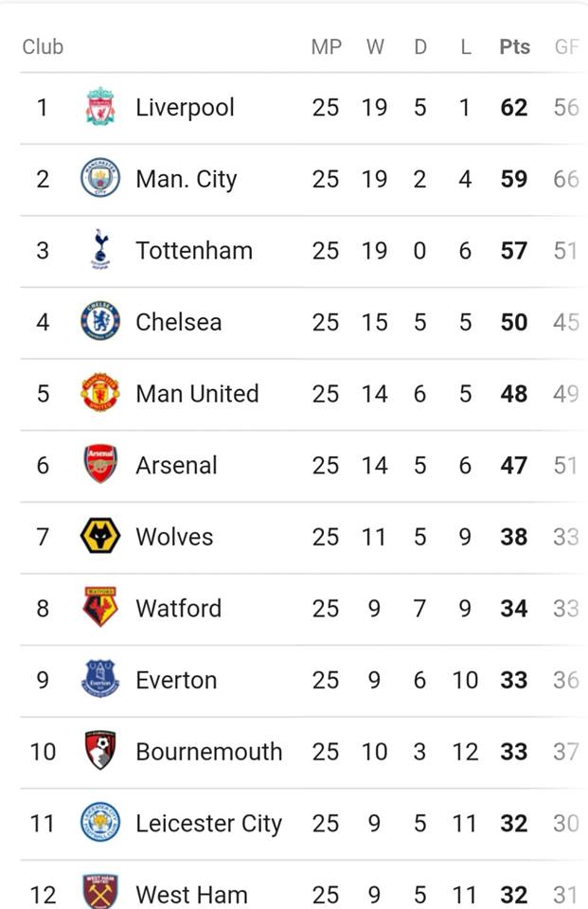The height and width of the screenshot is (909, 588).
Task: Select the Pts column header
Action: pos(514,47)
